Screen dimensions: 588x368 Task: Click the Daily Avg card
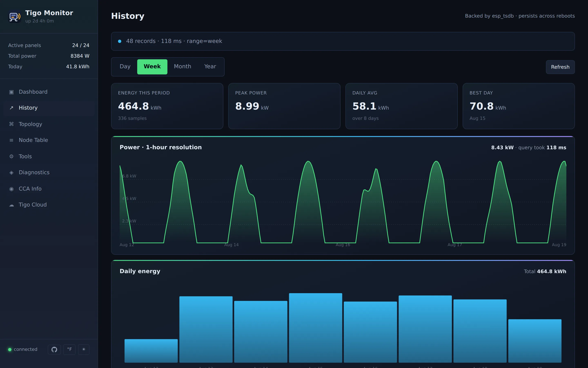pos(401,106)
